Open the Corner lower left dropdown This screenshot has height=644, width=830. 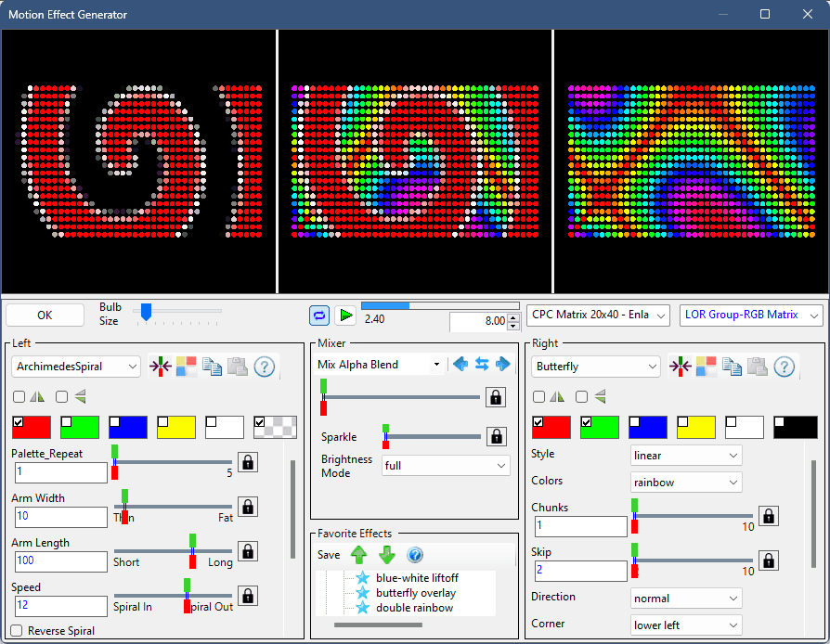(686, 625)
